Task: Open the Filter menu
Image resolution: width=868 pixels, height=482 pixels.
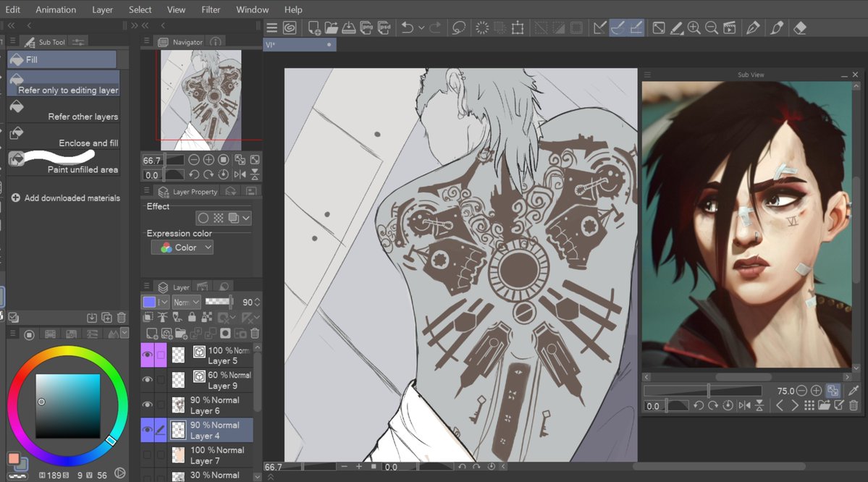Action: point(211,9)
